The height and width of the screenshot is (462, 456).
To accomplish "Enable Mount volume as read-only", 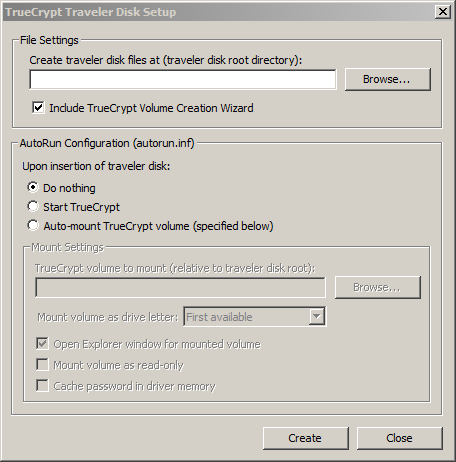I will (42, 364).
